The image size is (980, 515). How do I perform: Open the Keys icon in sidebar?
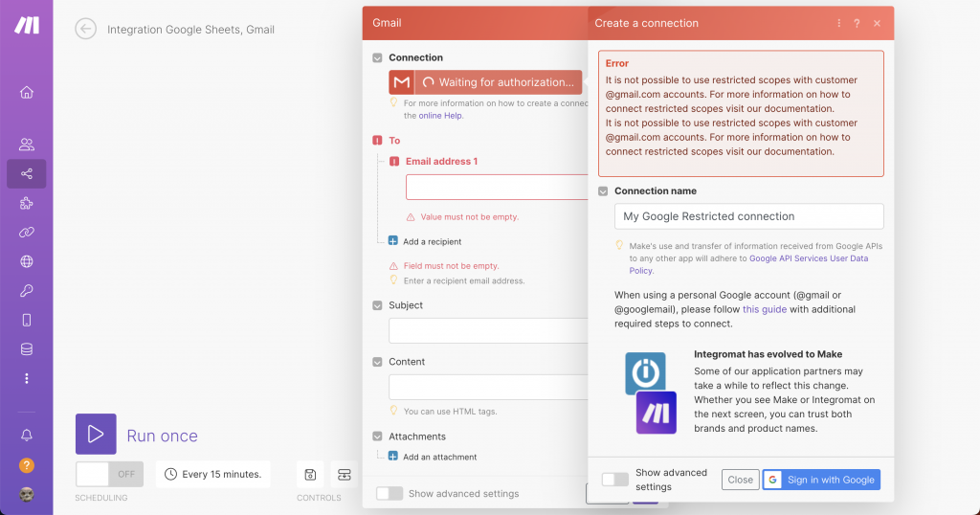click(26, 291)
